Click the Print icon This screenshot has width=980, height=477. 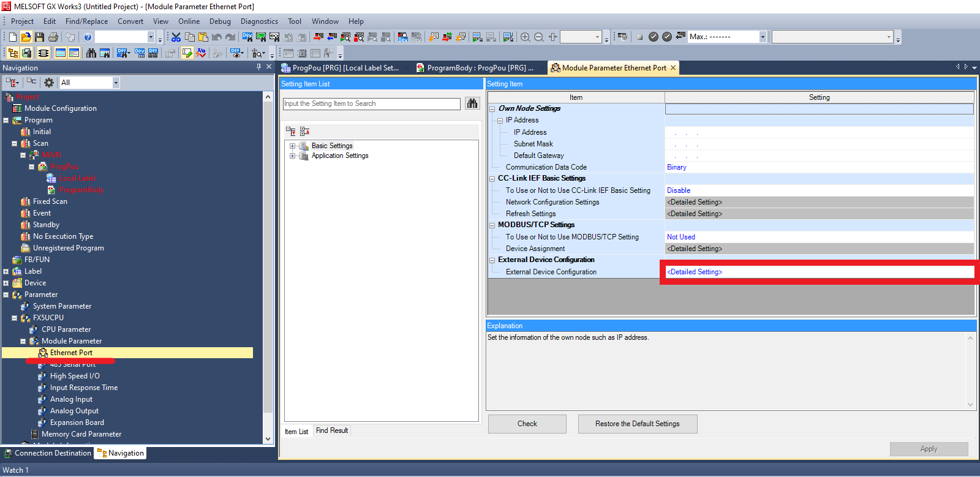tap(53, 37)
